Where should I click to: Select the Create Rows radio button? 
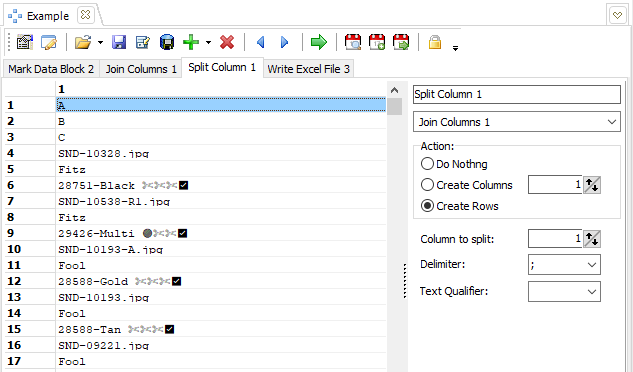tap(427, 206)
